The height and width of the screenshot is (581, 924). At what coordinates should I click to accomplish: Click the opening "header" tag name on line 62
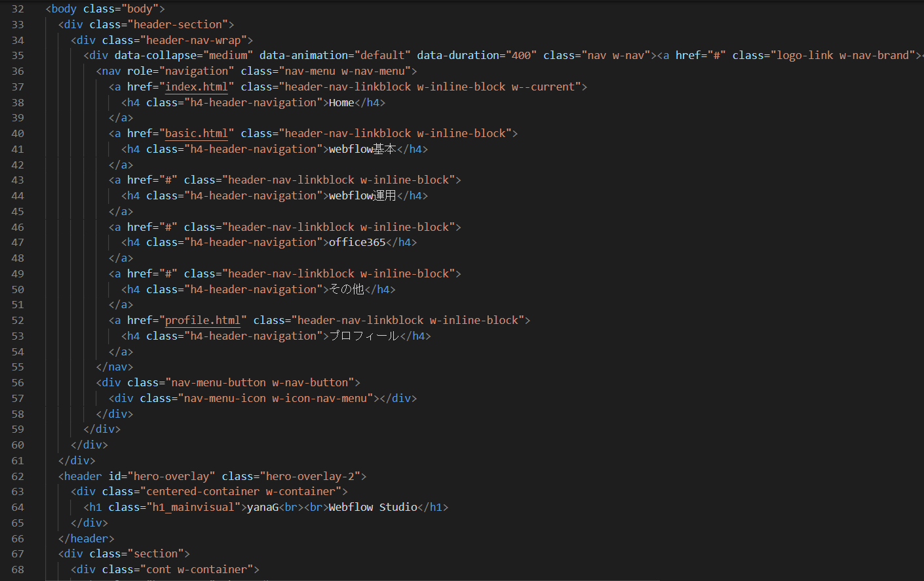pos(83,476)
